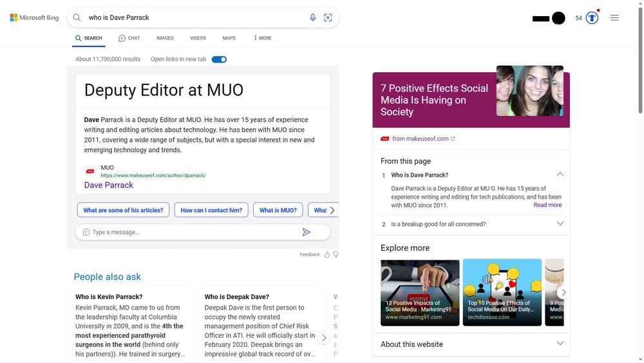Viewport: 644px width, 363px height.
Task: Give thumbs down feedback
Action: pos(336,255)
